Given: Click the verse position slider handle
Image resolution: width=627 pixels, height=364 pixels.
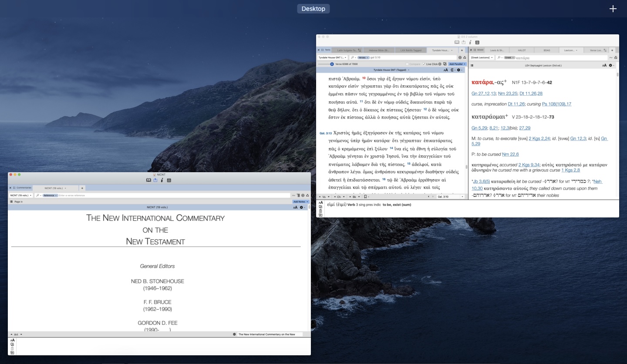Looking at the screenshot, I should click(x=332, y=64).
